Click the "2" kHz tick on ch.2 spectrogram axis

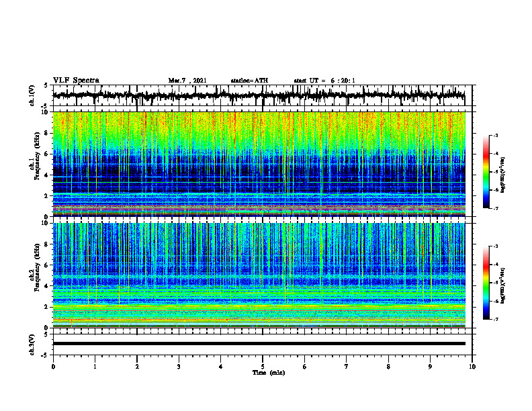pos(47,307)
